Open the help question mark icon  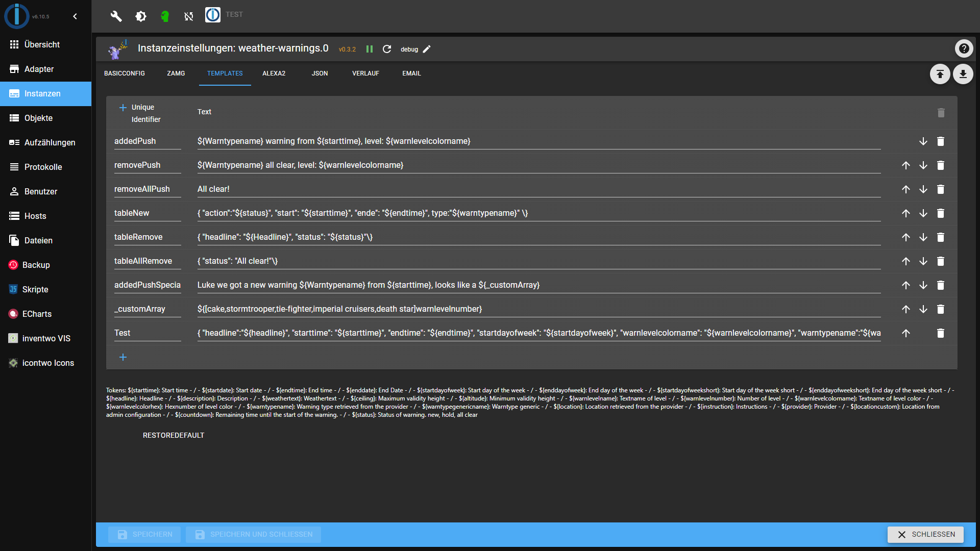click(964, 48)
